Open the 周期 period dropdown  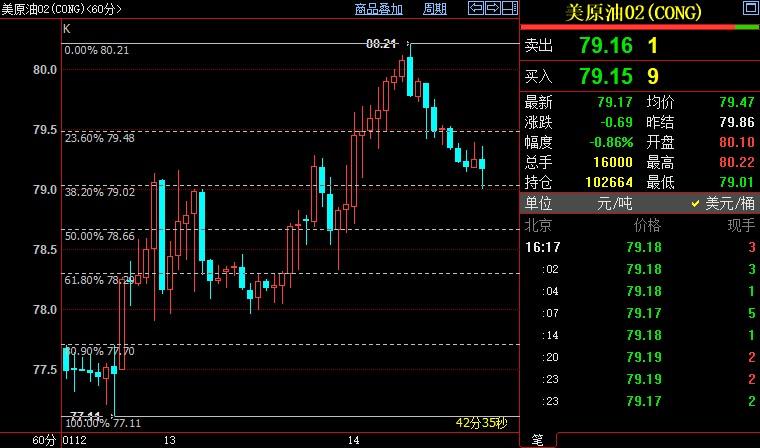tap(434, 9)
